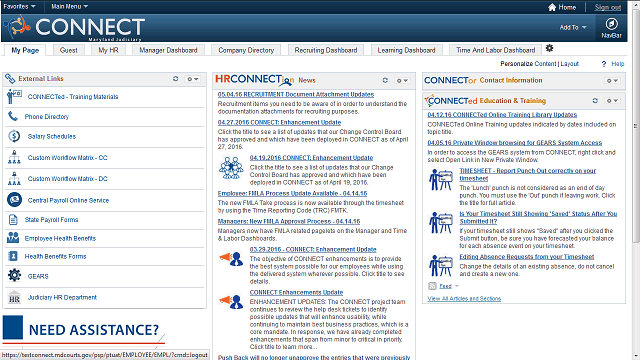Click the Central Payroll Online Service icon
Image resolution: width=640 pixels, height=360 pixels.
point(14,200)
